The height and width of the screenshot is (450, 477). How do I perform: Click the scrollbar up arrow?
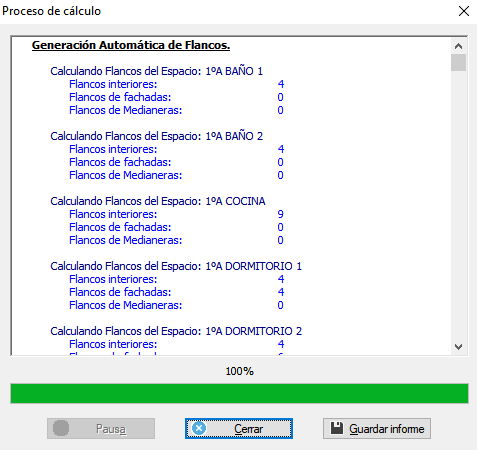tap(458, 46)
